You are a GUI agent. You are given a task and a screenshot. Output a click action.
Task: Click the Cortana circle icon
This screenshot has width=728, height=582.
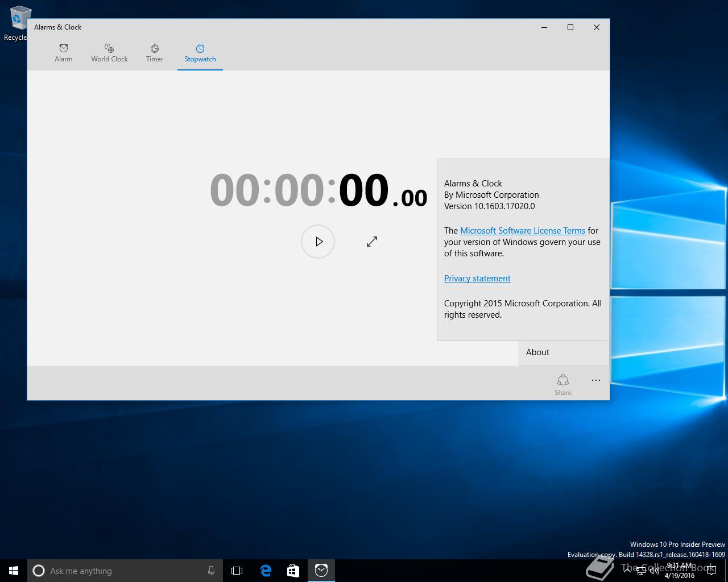coord(39,571)
